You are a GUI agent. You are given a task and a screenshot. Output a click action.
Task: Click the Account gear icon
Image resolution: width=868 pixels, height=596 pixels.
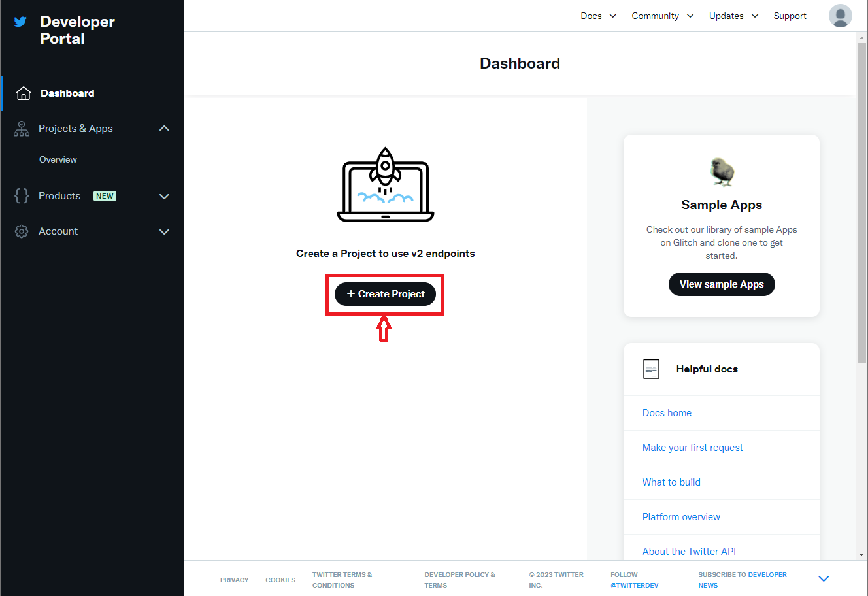[x=22, y=231]
